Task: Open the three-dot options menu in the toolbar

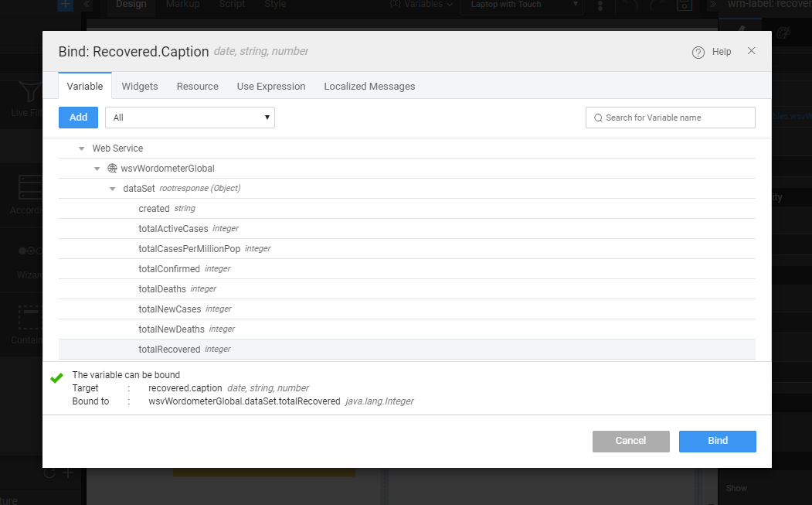Action: [600, 6]
